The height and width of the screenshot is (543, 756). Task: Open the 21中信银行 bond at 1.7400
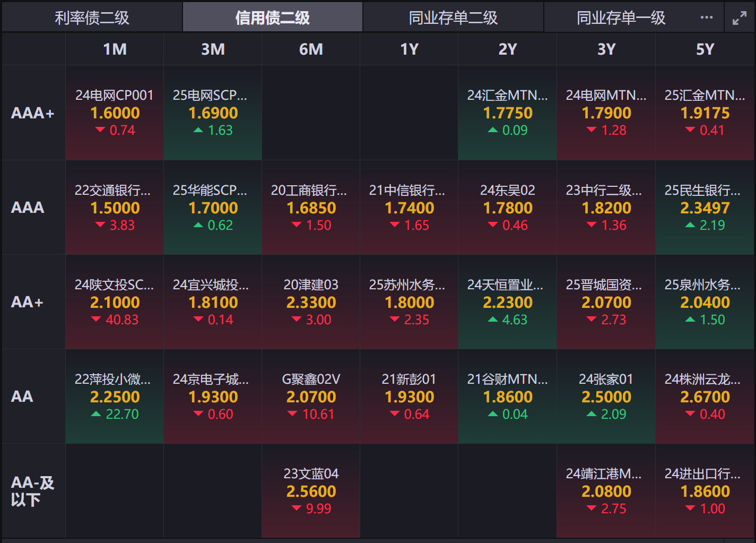click(x=409, y=208)
